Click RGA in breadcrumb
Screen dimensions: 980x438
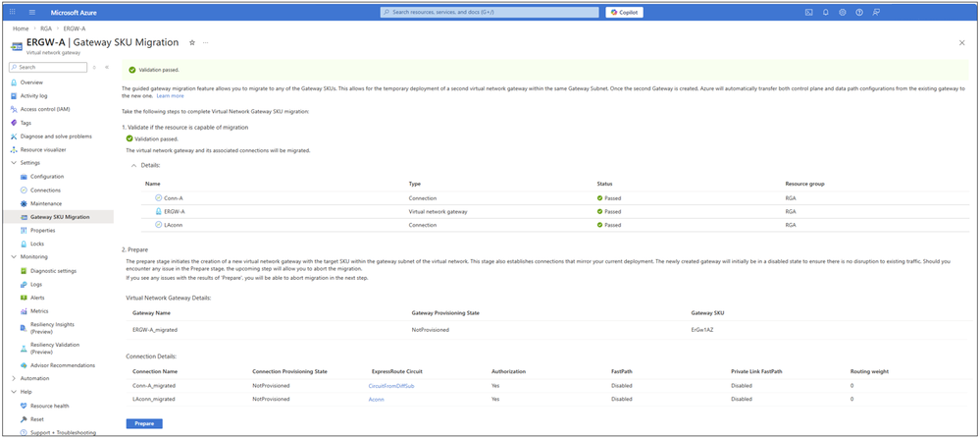click(x=46, y=28)
